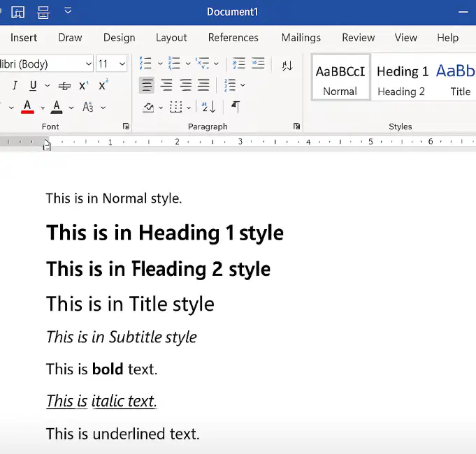Viewport: 476px width, 454px height.
Task: Click the word "bold" in the document
Action: pyautogui.click(x=108, y=369)
